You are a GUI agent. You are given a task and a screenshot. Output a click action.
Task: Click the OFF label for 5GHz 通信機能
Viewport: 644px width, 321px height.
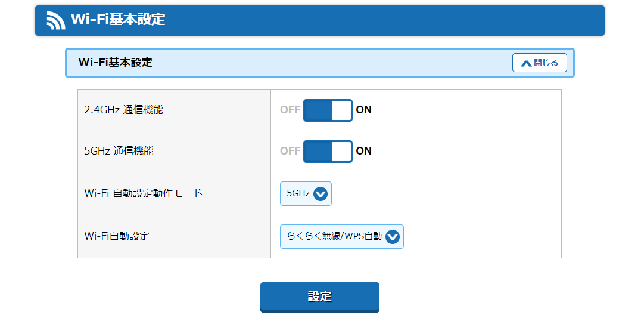(x=290, y=151)
